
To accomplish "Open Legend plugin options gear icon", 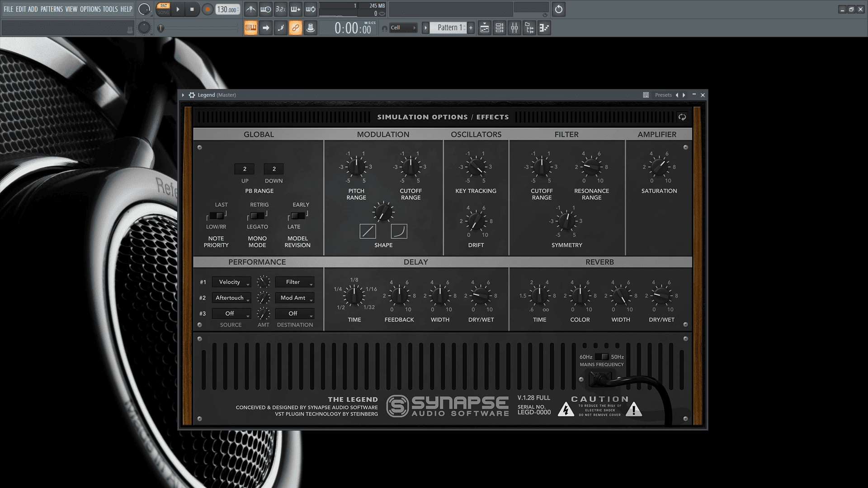I will [x=192, y=95].
